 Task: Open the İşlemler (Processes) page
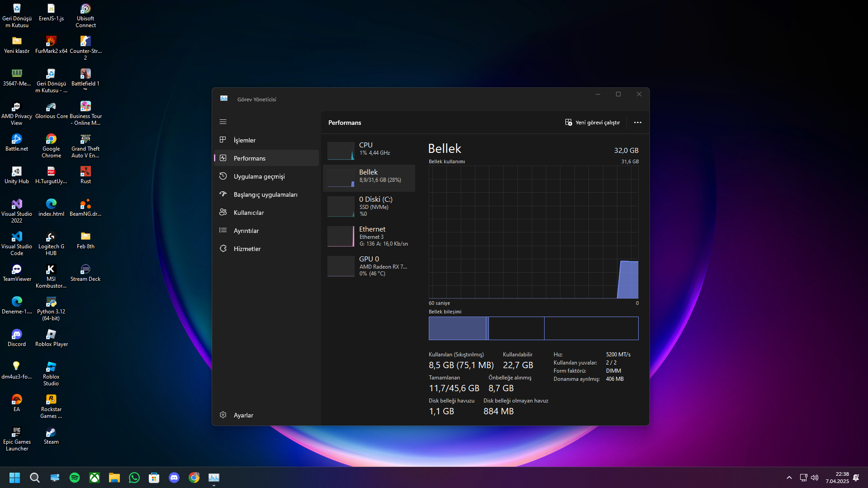[x=266, y=140]
